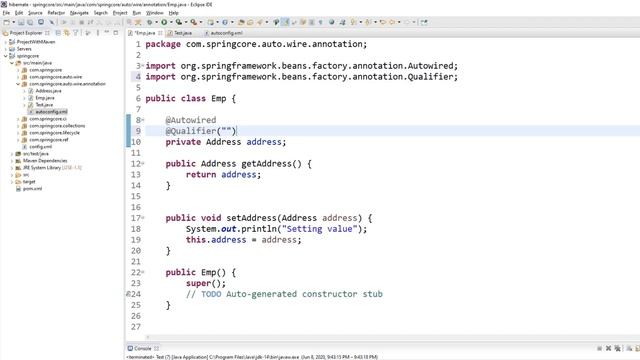Image resolution: width=640 pixels, height=360 pixels.
Task: Expand the JRE System Library node
Action: [12, 167]
